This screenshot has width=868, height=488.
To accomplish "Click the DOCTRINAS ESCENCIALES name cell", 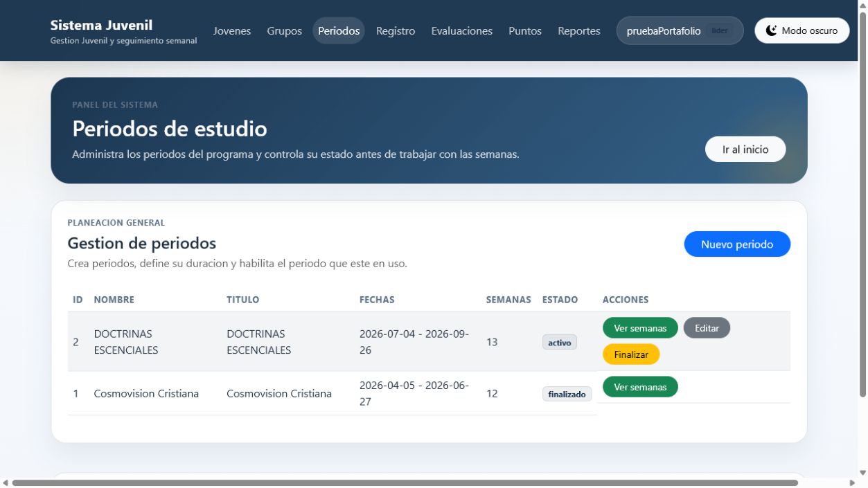I will pos(154,342).
